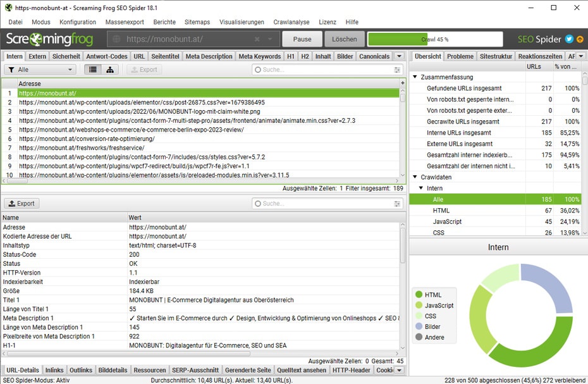This screenshot has height=384, width=588.
Task: Select the Alle row in Crawldaten
Action: [495, 199]
